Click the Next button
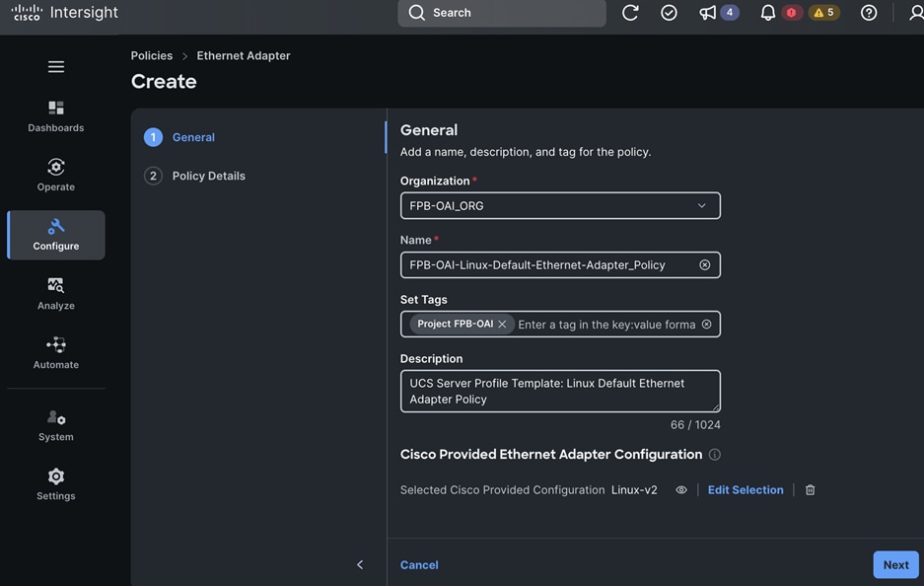This screenshot has height=586, width=924. click(x=895, y=564)
